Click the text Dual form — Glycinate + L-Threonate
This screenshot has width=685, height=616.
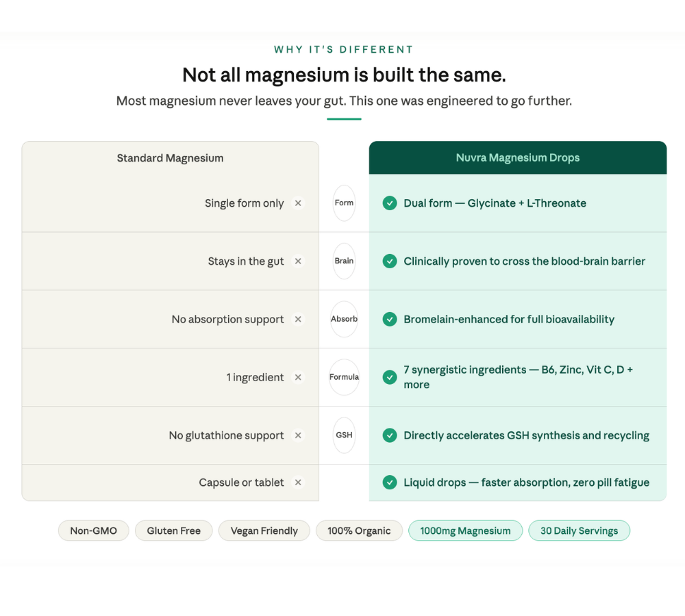[495, 203]
